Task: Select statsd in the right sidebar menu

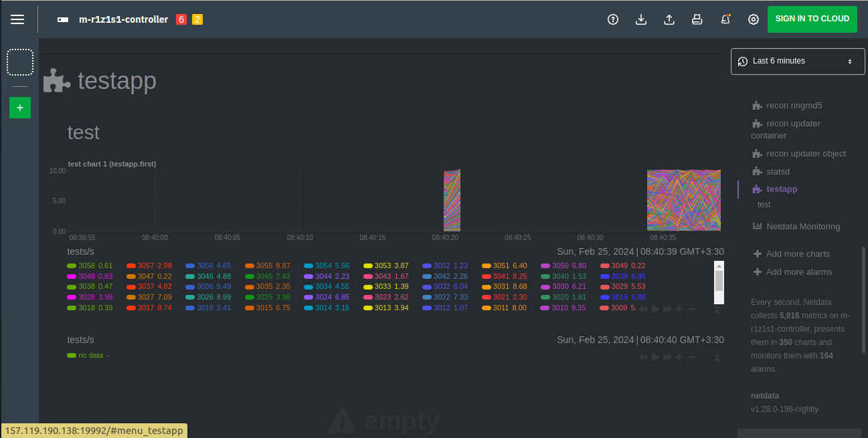Action: pyautogui.click(x=778, y=172)
